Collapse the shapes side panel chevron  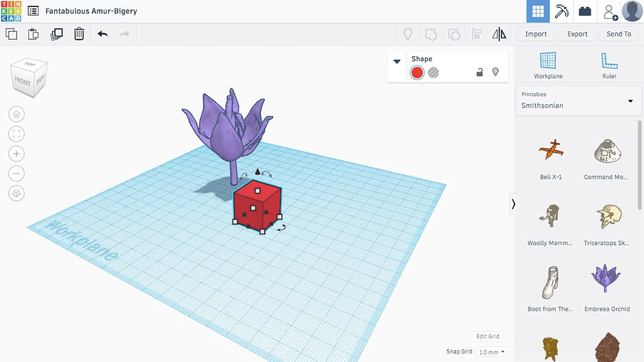click(x=513, y=204)
